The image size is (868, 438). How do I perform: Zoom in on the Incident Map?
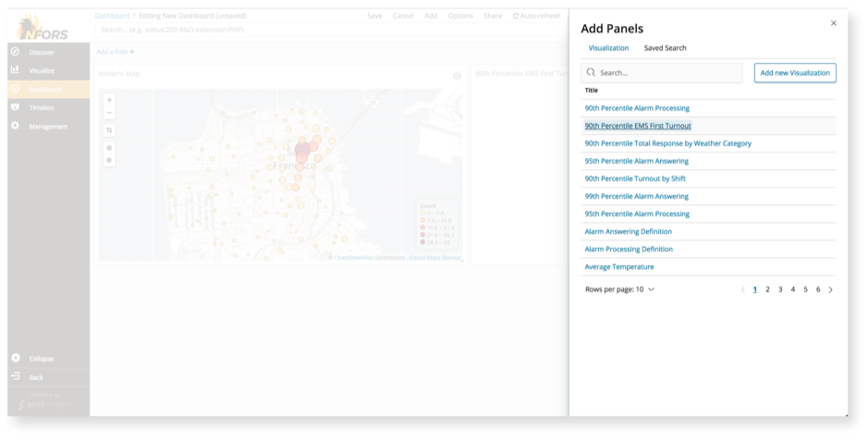[109, 100]
